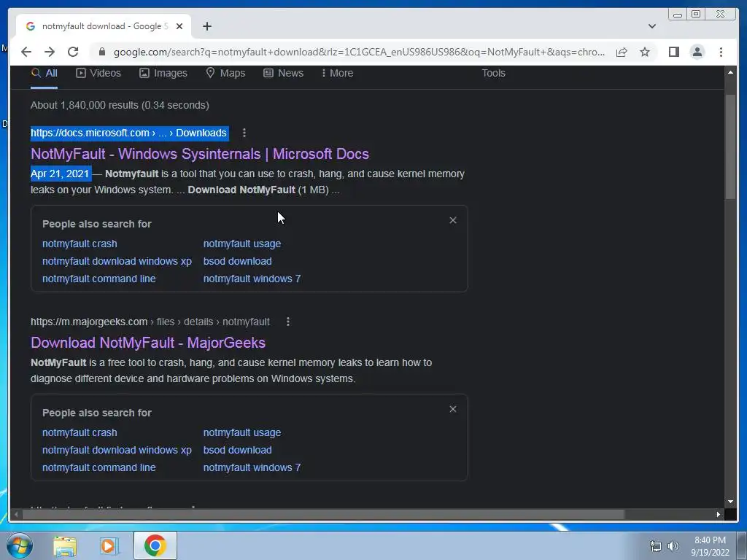Search notmyfault usage in first box
This screenshot has width=747, height=560.
pos(242,244)
